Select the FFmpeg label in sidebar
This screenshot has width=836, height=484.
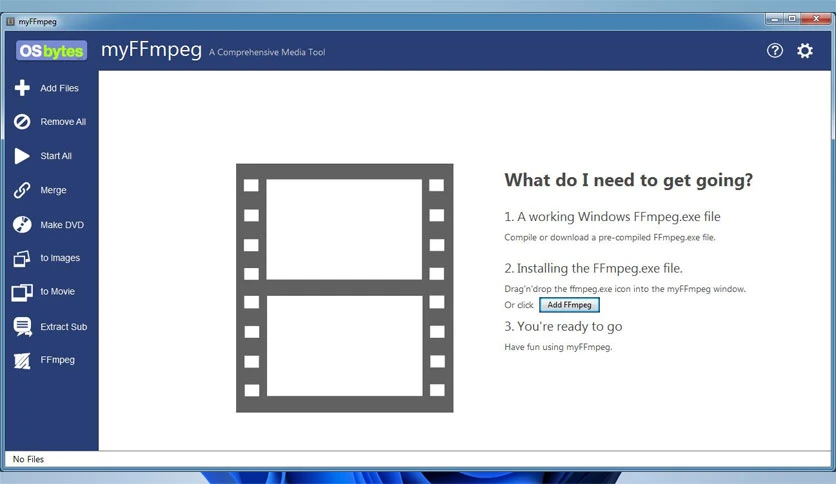(58, 360)
